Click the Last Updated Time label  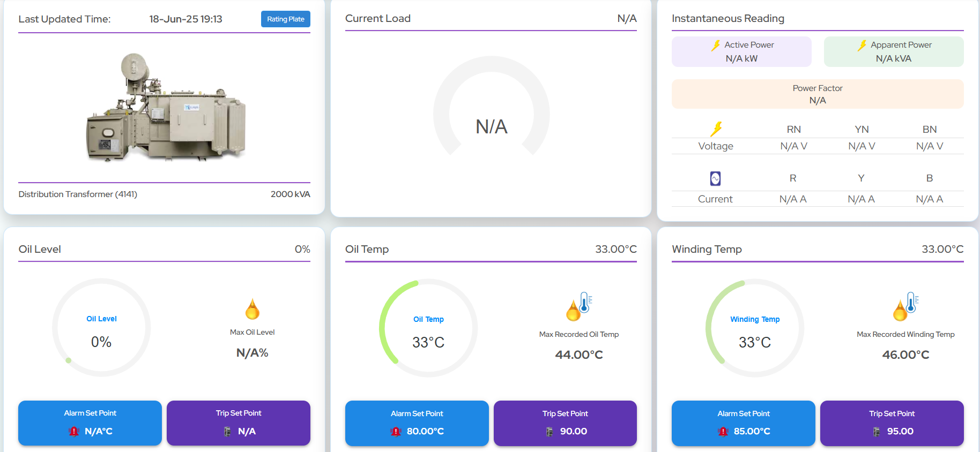[x=64, y=19]
